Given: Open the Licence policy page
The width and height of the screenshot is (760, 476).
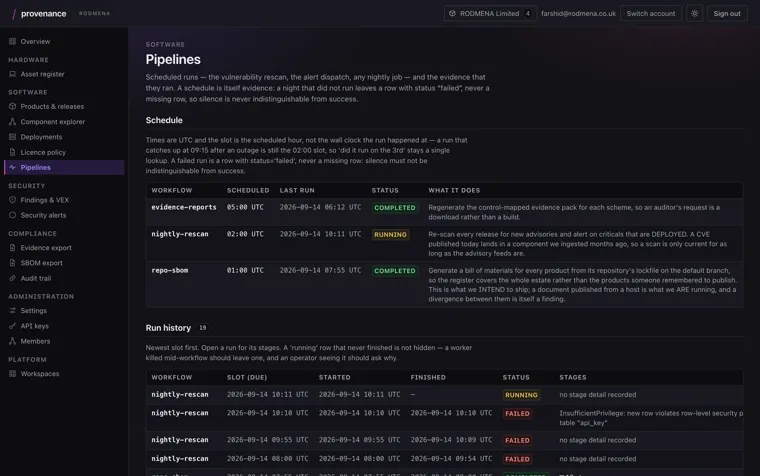Looking at the screenshot, I should (x=63, y=152).
